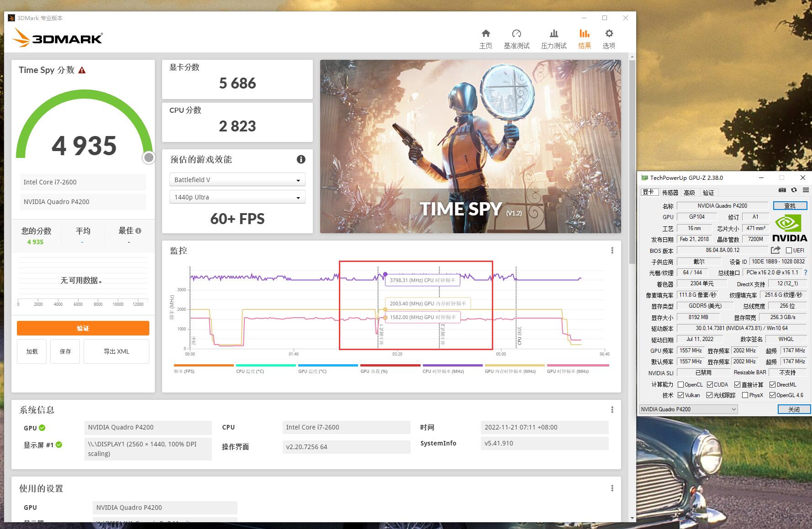Click the 保存 save button
812x529 pixels.
click(x=65, y=351)
